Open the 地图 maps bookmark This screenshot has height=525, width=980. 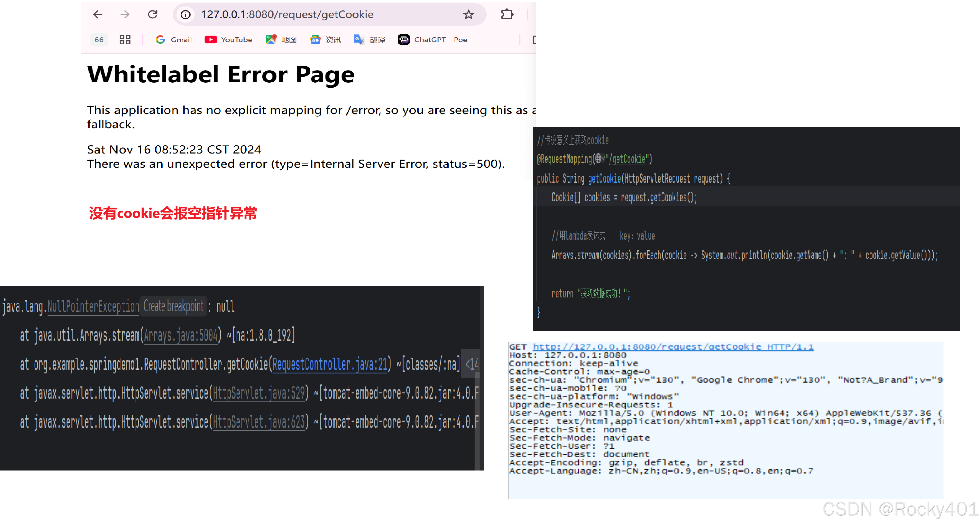coord(281,40)
